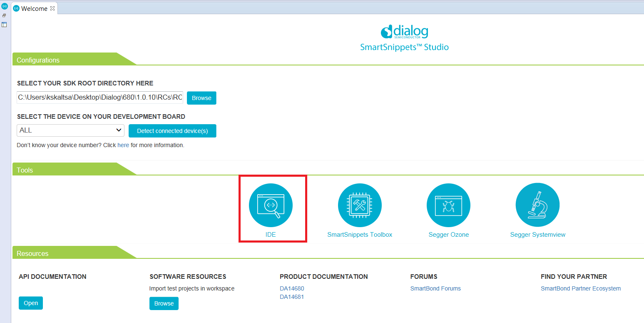The height and width of the screenshot is (323, 644).
Task: Open DA14681 product documentation link
Action: click(x=292, y=297)
